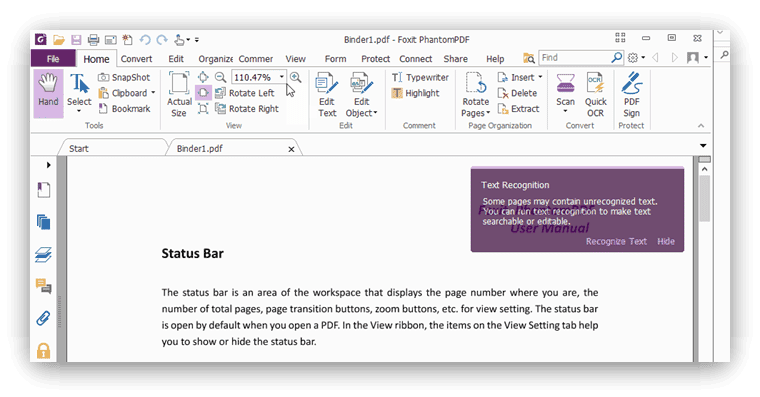Open the PDF Sign tool
The width and height of the screenshot is (760, 397).
[x=631, y=95]
